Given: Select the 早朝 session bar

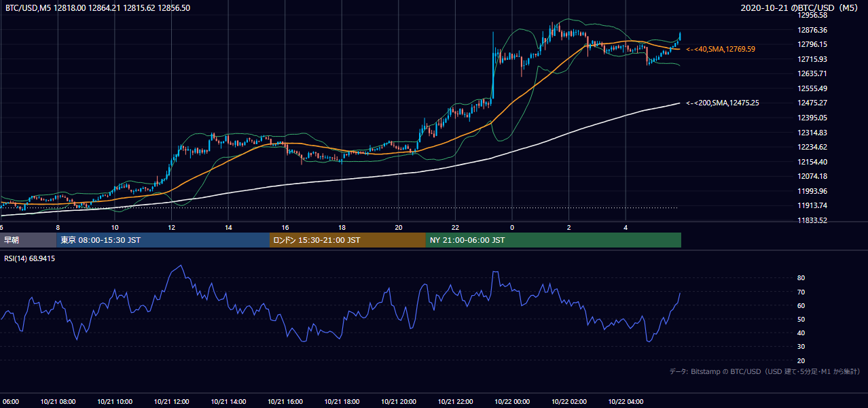Looking at the screenshot, I should [28, 240].
